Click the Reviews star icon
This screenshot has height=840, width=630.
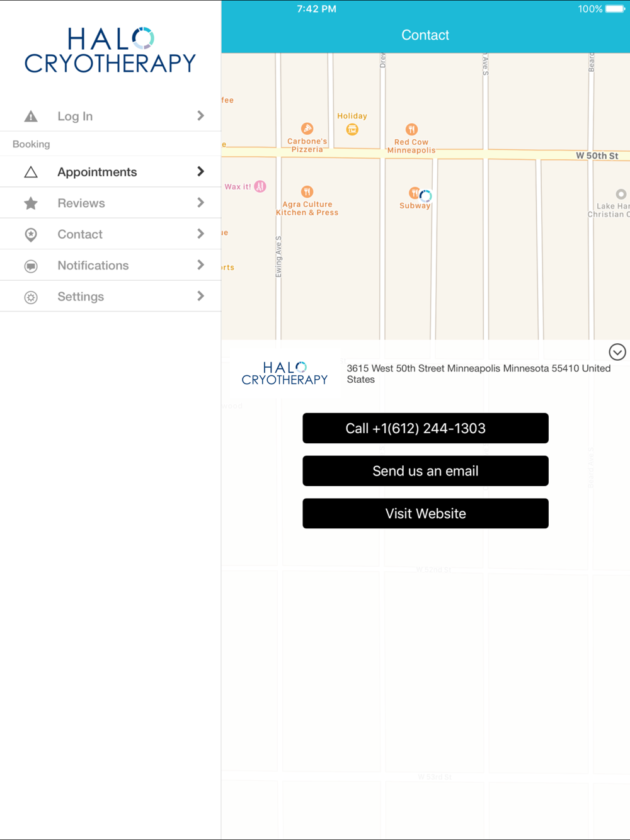31,203
